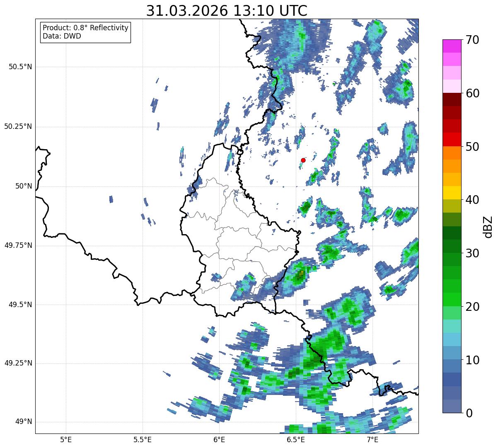The height and width of the screenshot is (448, 498).
Task: Click the '5.5°E' longitude label
Action: [143, 439]
